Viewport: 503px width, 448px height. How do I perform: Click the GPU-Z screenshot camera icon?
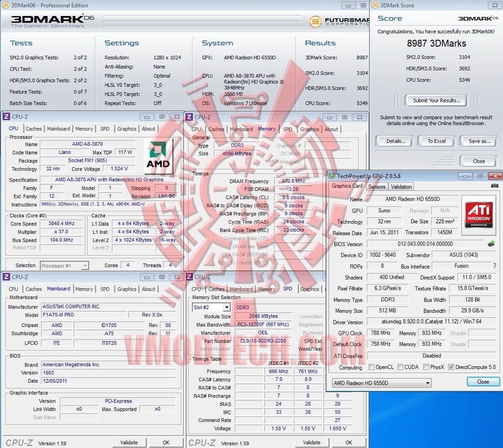pos(494,186)
